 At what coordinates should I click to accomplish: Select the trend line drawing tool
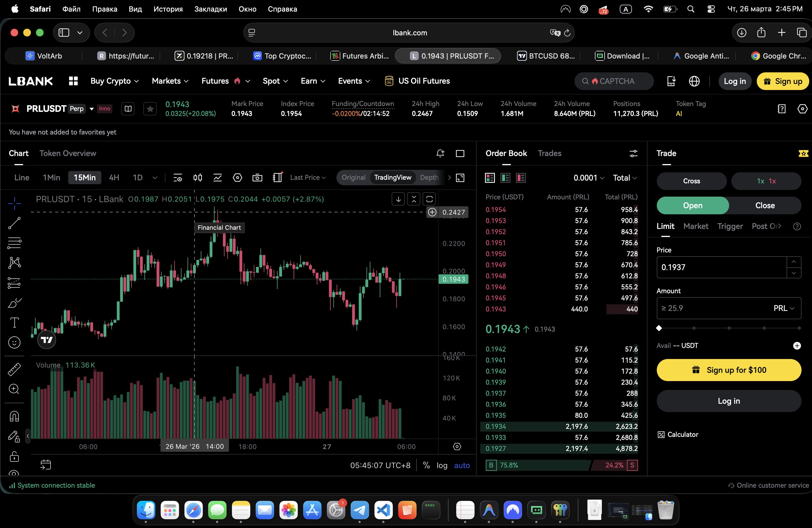pyautogui.click(x=14, y=223)
